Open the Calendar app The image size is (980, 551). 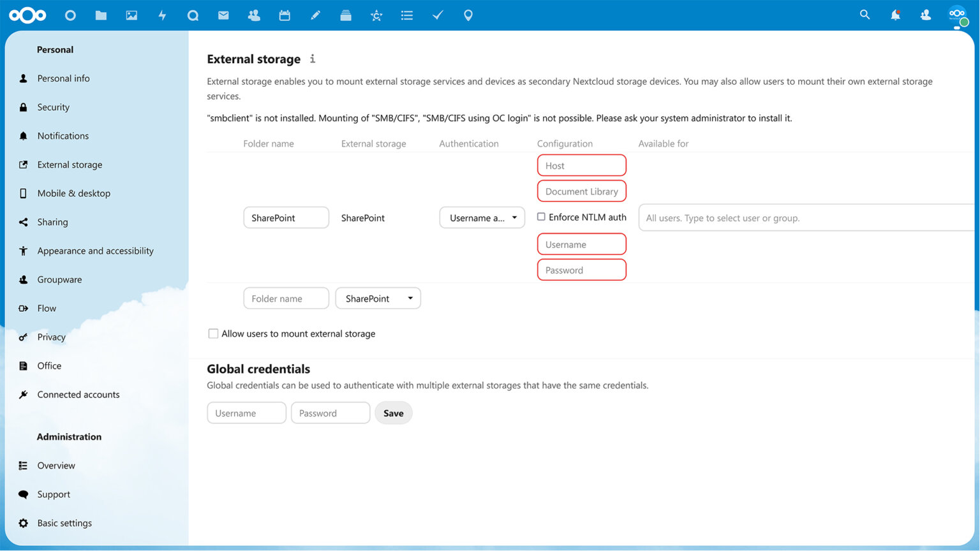[285, 15]
